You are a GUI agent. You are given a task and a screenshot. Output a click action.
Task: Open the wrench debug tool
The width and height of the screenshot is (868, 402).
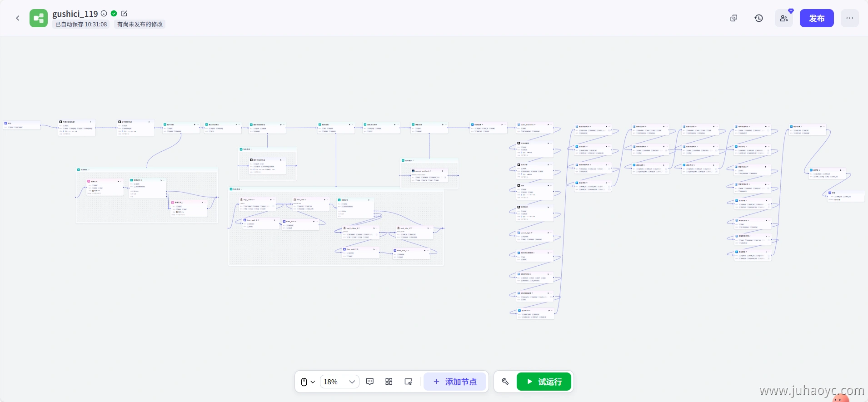(505, 382)
